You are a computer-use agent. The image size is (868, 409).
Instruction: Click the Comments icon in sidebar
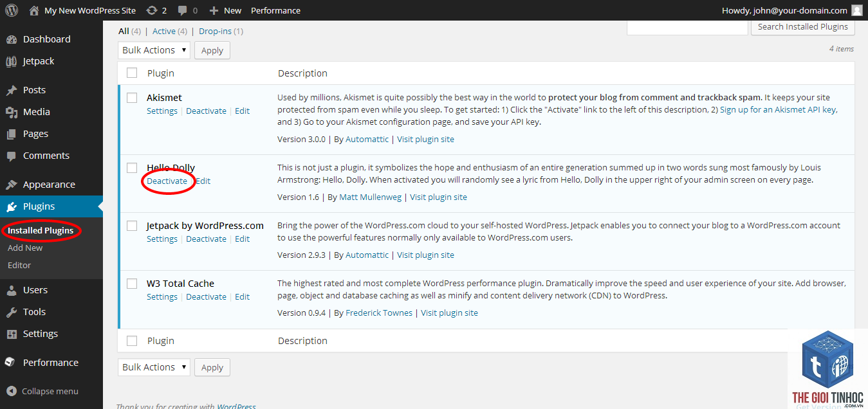[12, 156]
